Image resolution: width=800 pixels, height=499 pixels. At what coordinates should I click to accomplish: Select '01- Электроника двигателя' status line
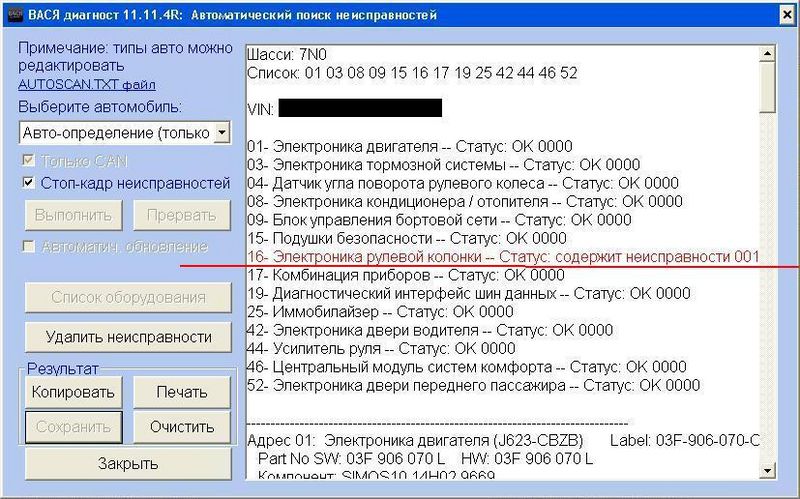(x=410, y=146)
